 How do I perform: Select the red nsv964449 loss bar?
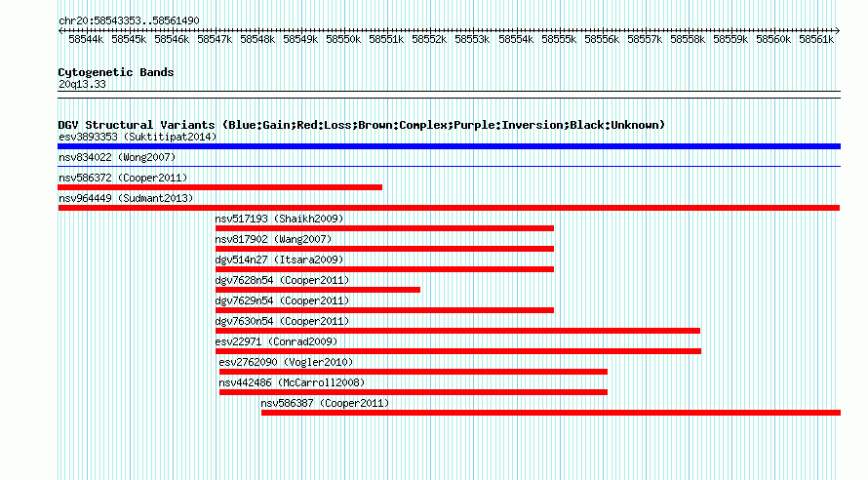coord(449,208)
